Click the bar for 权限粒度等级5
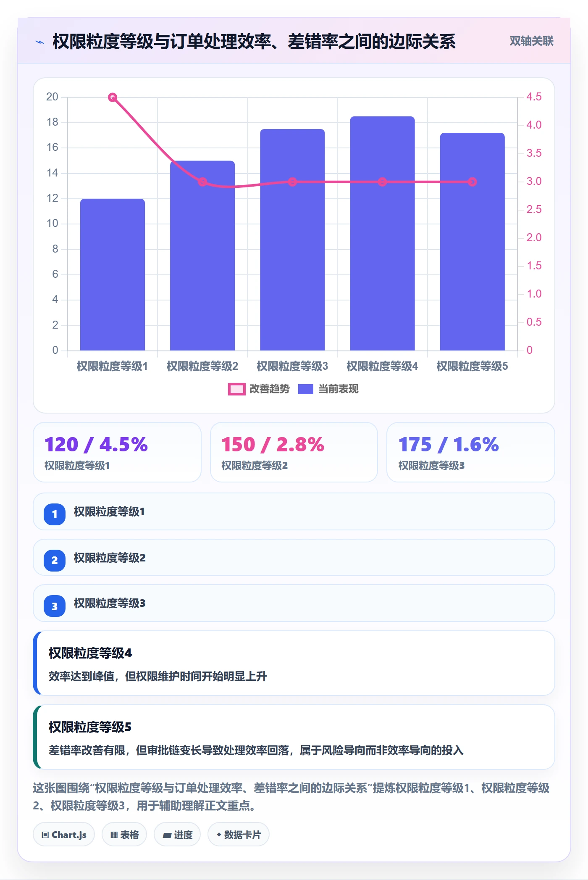 [472, 242]
